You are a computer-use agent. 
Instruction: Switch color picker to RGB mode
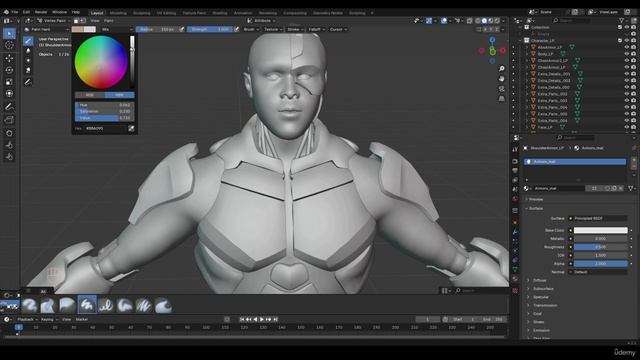pyautogui.click(x=89, y=95)
